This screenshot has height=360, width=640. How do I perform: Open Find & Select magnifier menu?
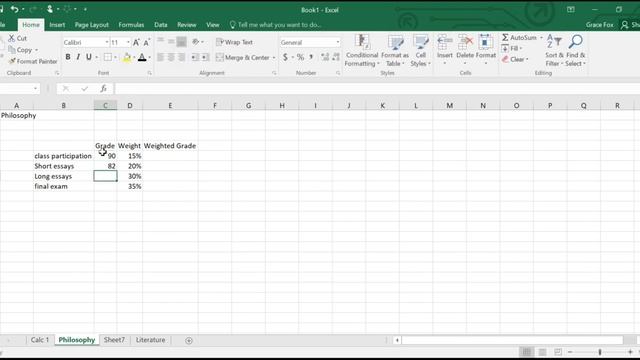pos(576,51)
